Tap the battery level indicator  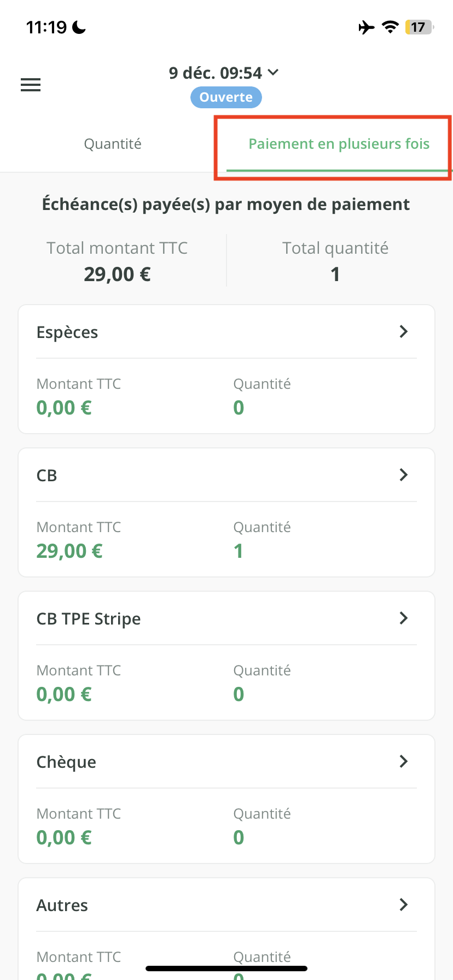419,27
